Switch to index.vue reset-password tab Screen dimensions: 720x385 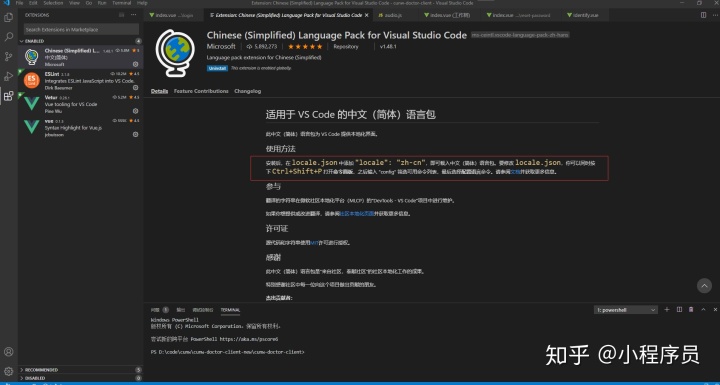click(521, 15)
